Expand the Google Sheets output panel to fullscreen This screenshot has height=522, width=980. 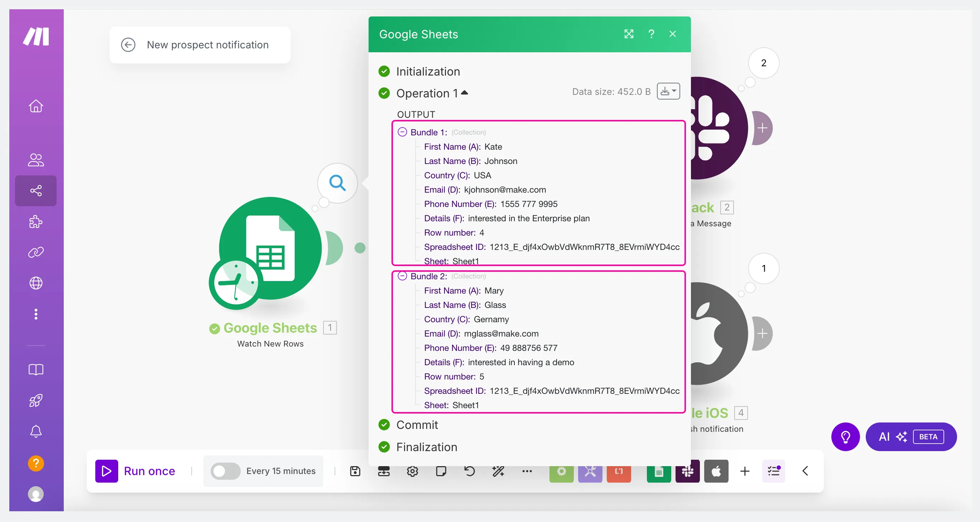pos(629,34)
